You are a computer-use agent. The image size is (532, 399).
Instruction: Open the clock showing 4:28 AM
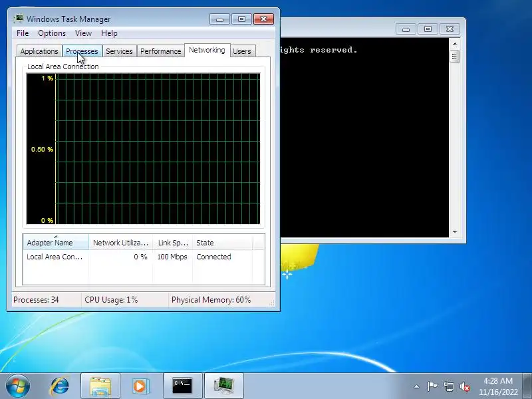[x=498, y=386]
